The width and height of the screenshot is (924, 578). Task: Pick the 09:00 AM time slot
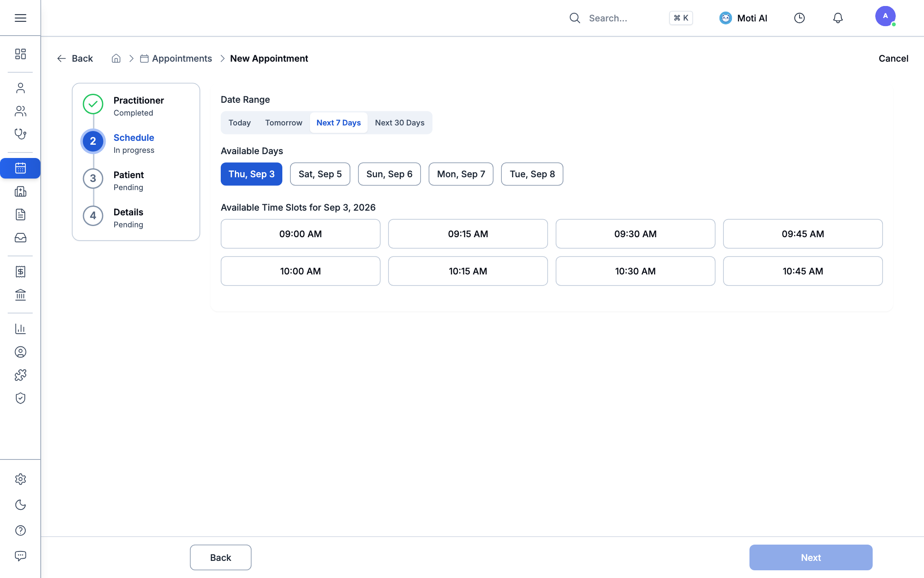pyautogui.click(x=300, y=234)
